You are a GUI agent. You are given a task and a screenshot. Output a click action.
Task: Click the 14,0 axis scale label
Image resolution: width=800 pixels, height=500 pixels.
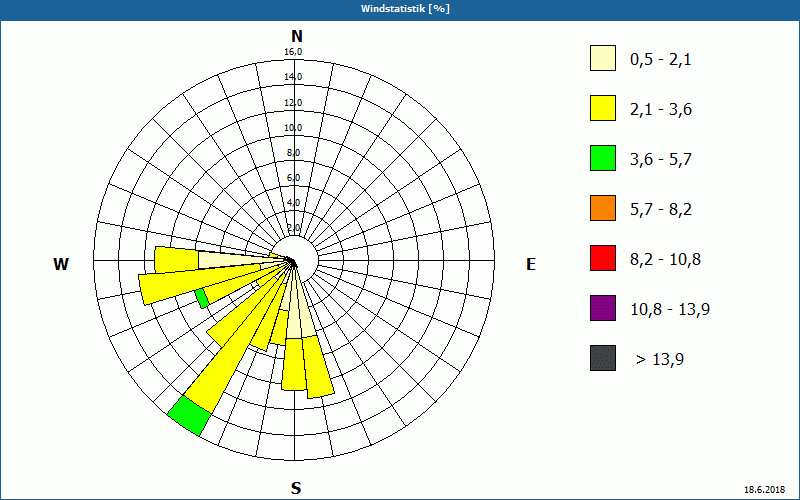(293, 77)
